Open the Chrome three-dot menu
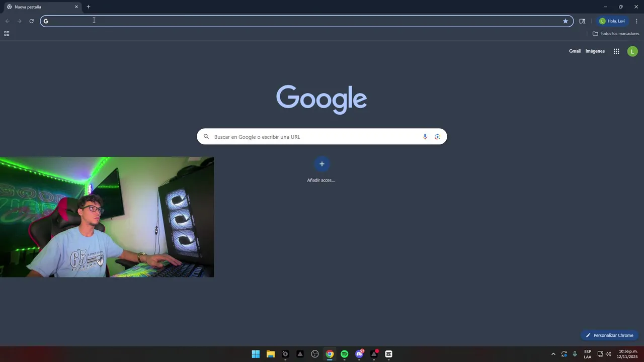The width and height of the screenshot is (644, 362). coord(636,21)
